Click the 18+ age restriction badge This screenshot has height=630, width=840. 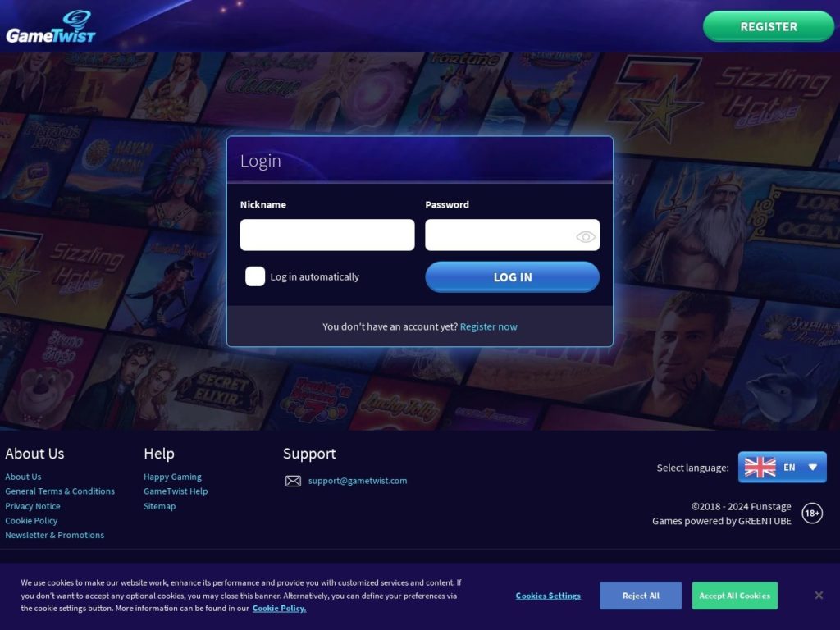point(812,514)
